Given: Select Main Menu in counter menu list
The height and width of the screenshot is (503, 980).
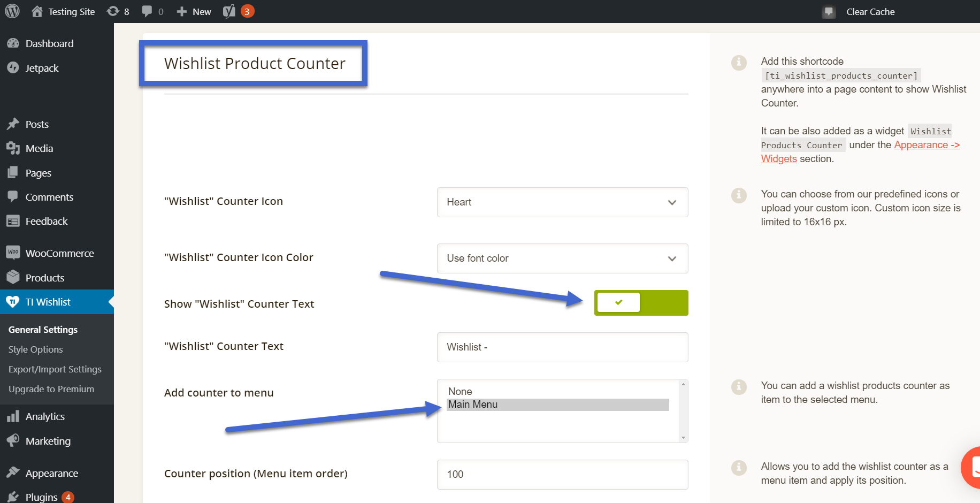Looking at the screenshot, I should point(557,405).
